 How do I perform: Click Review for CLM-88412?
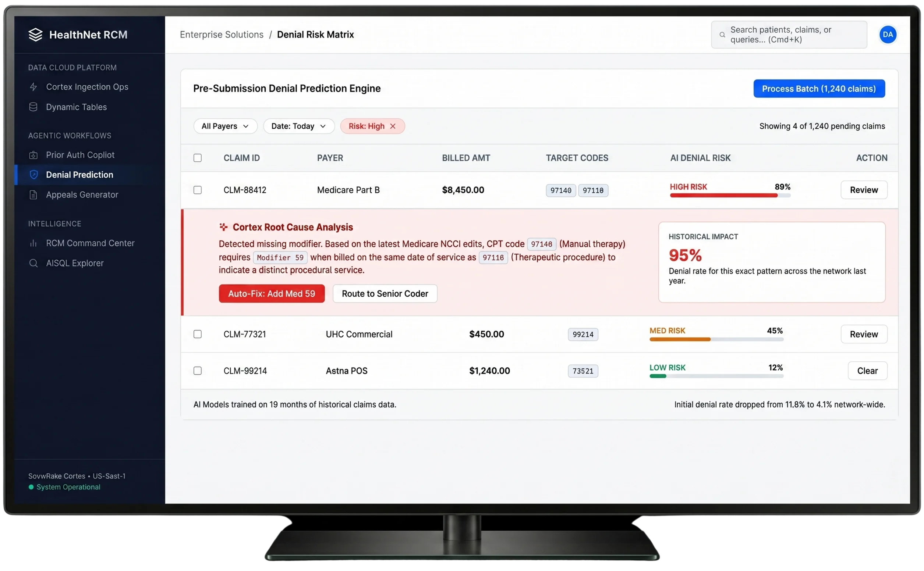coord(864,190)
